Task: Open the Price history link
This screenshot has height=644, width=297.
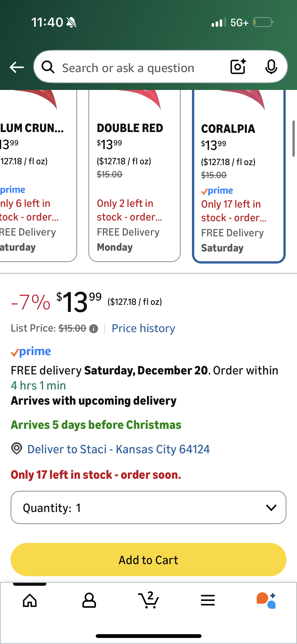Action: pos(143,329)
